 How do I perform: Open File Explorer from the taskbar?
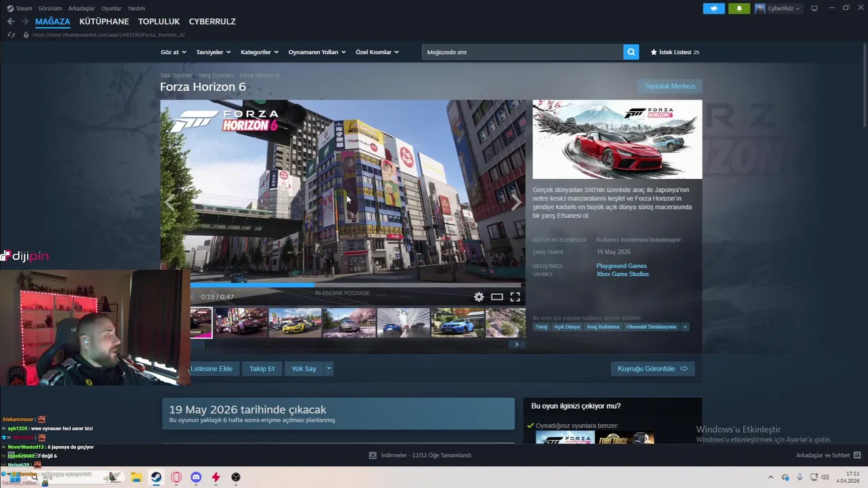(136, 477)
